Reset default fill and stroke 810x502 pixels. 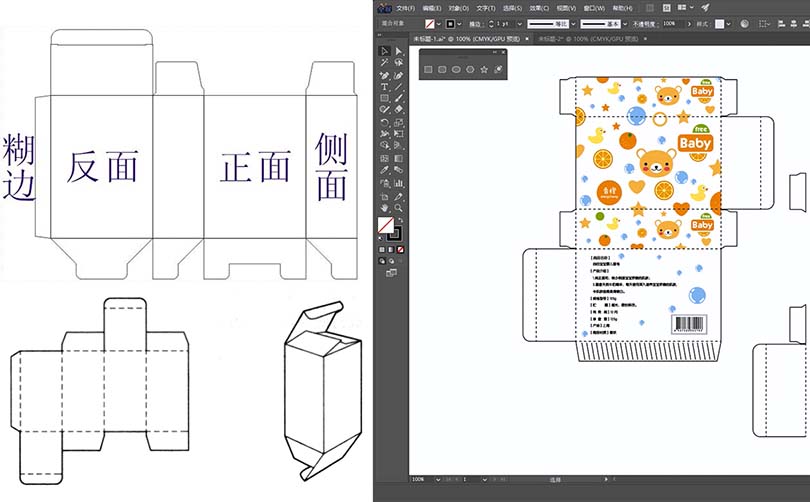click(381, 238)
